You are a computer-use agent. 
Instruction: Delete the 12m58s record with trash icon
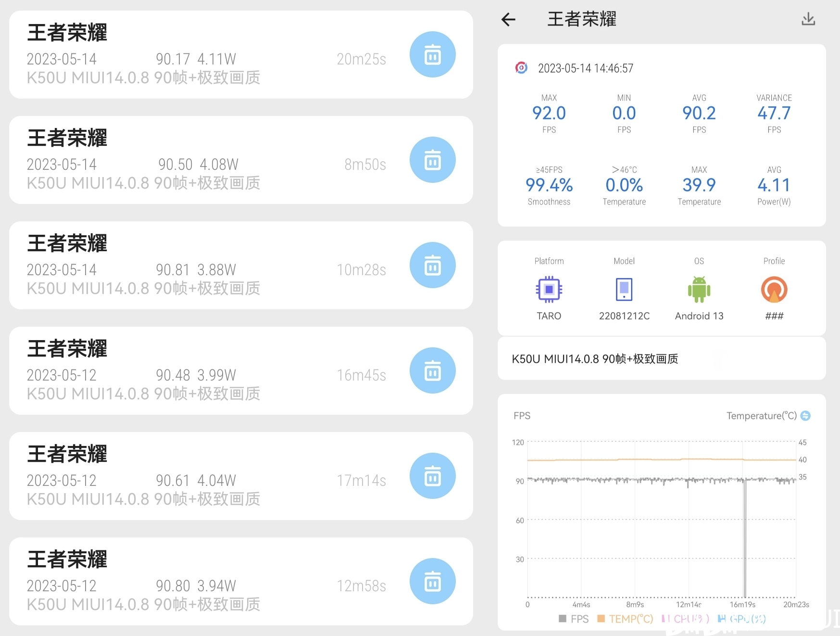(x=432, y=582)
